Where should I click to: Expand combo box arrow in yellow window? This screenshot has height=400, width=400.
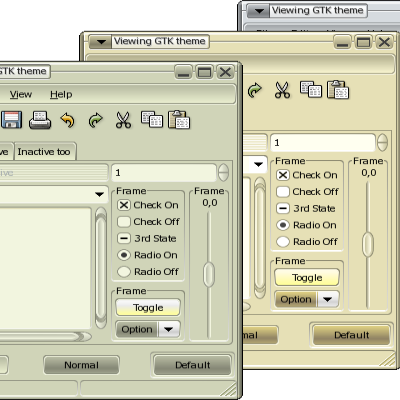[258, 164]
